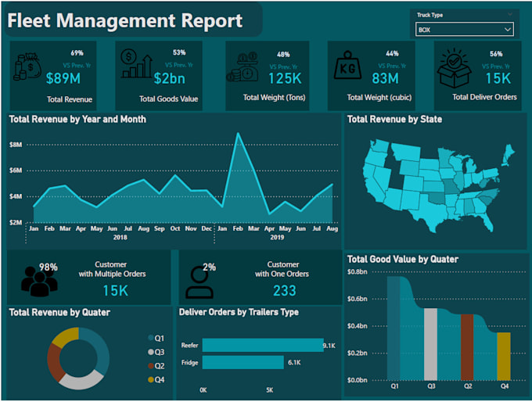Click the 48% vs previous year figure
532x402 pixels.
pos(283,55)
